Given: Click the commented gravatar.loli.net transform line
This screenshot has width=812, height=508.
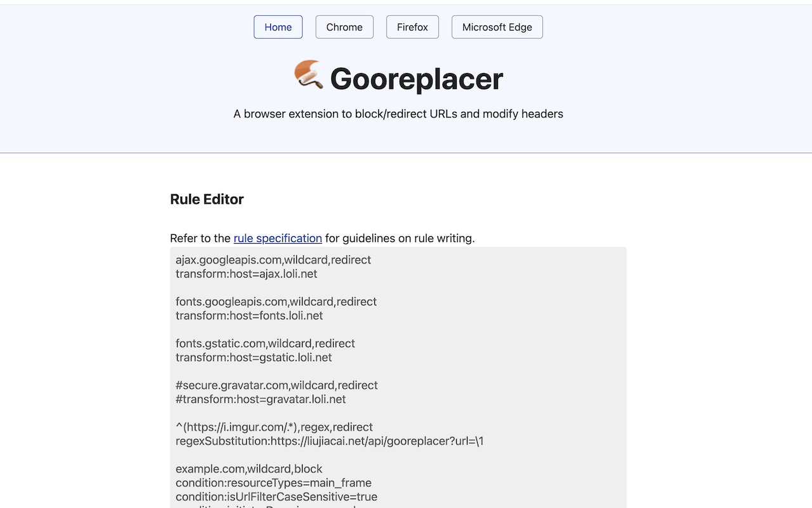Looking at the screenshot, I should click(x=260, y=399).
